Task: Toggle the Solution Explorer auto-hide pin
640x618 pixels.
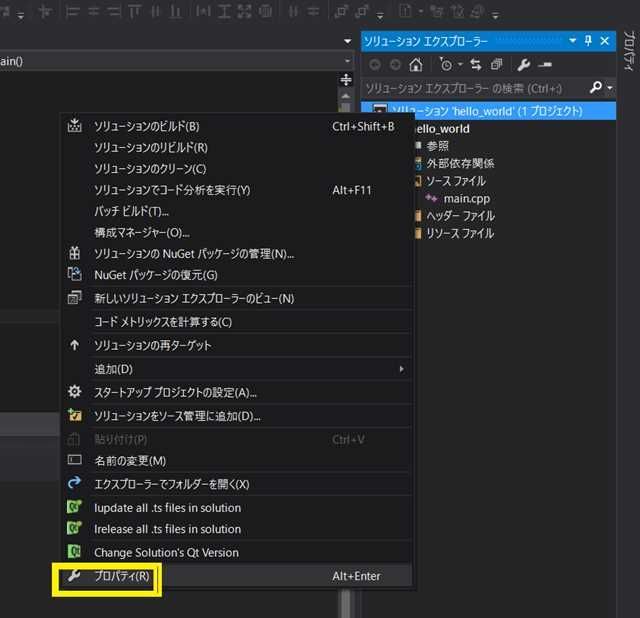Action: (x=588, y=41)
